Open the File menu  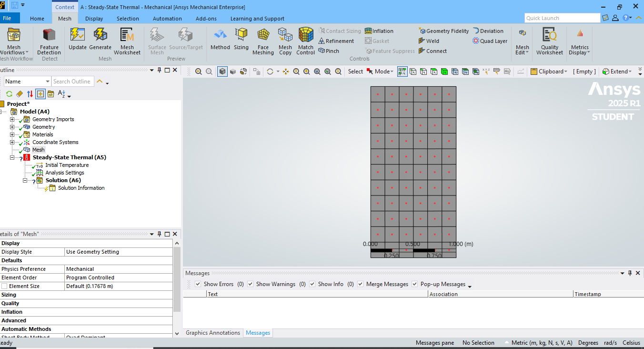point(7,18)
